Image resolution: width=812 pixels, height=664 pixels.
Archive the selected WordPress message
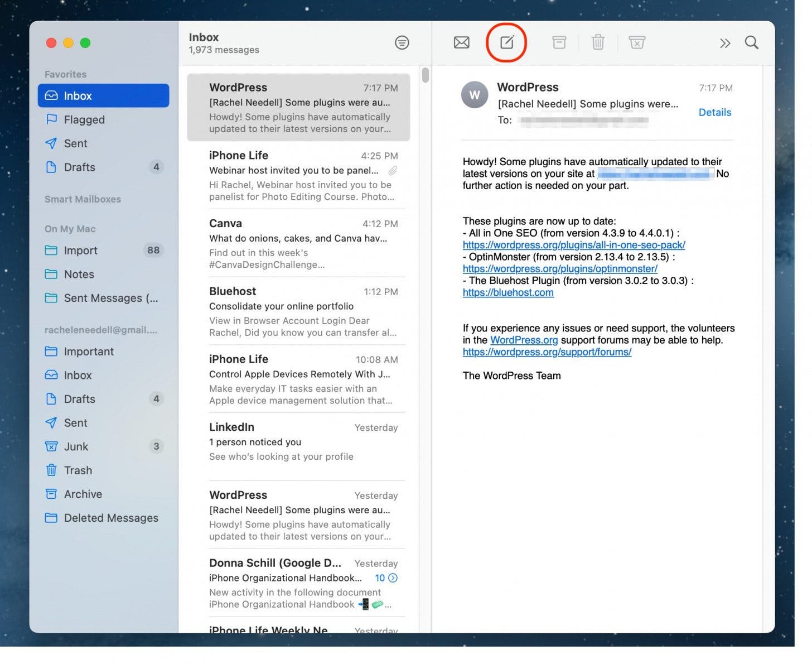(x=559, y=42)
